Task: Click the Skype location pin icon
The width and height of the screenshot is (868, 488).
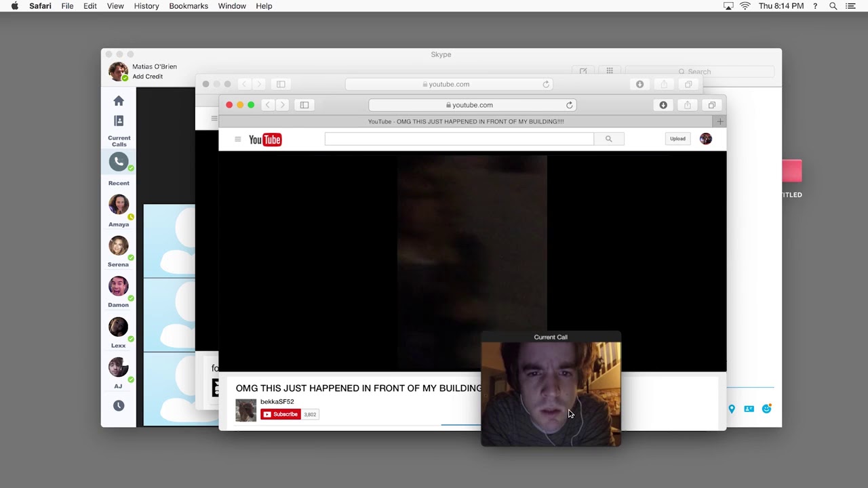Action: pyautogui.click(x=732, y=409)
